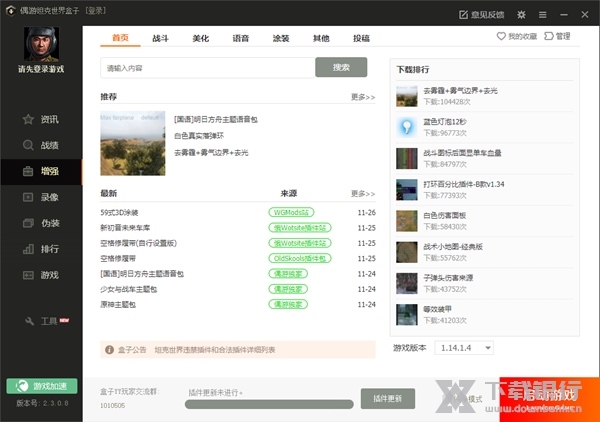Open recommended 去雾霾+雾气边界+去光 text
Image resolution: width=600 pixels, height=422 pixels.
(x=211, y=153)
